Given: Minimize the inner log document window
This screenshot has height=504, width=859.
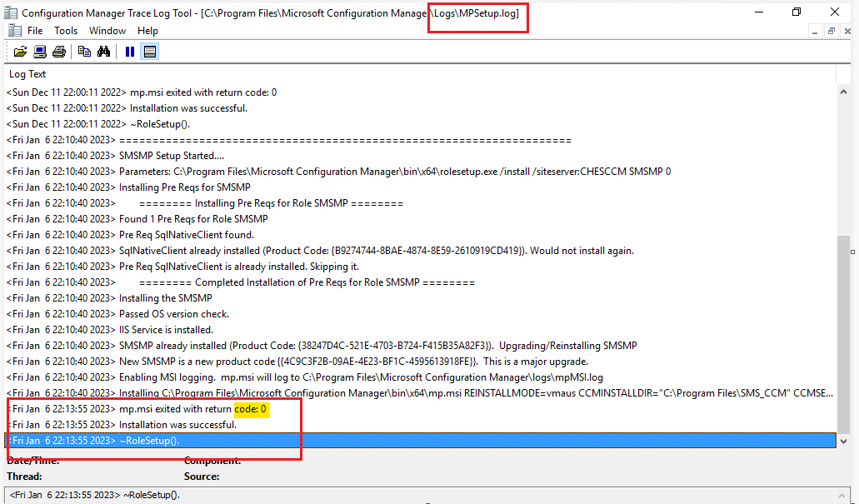Looking at the screenshot, I should click(x=815, y=32).
